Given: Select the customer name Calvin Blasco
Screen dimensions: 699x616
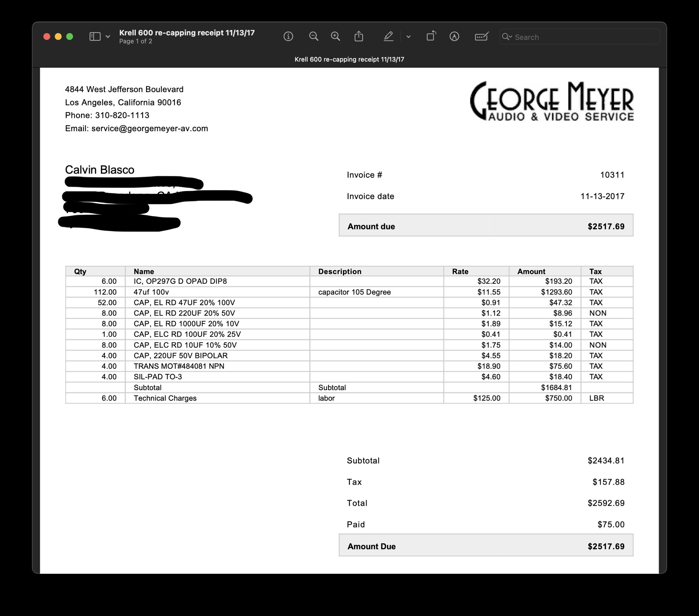Looking at the screenshot, I should 100,170.
